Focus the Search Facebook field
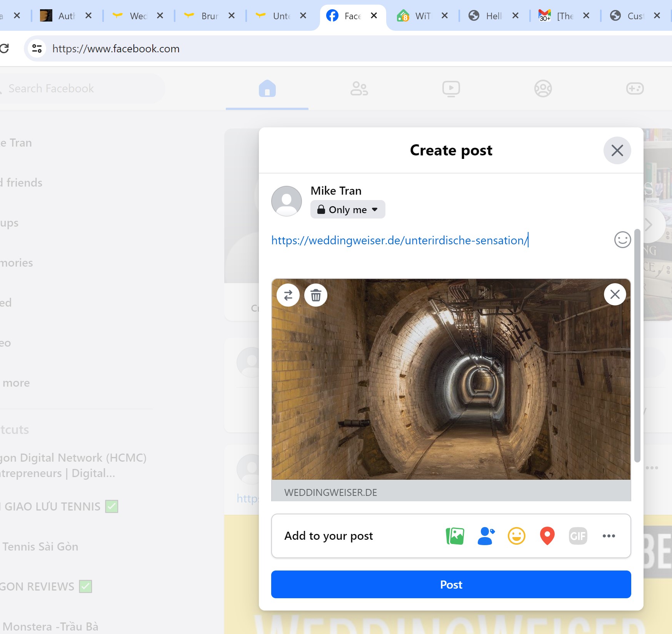672x634 pixels. pyautogui.click(x=83, y=88)
